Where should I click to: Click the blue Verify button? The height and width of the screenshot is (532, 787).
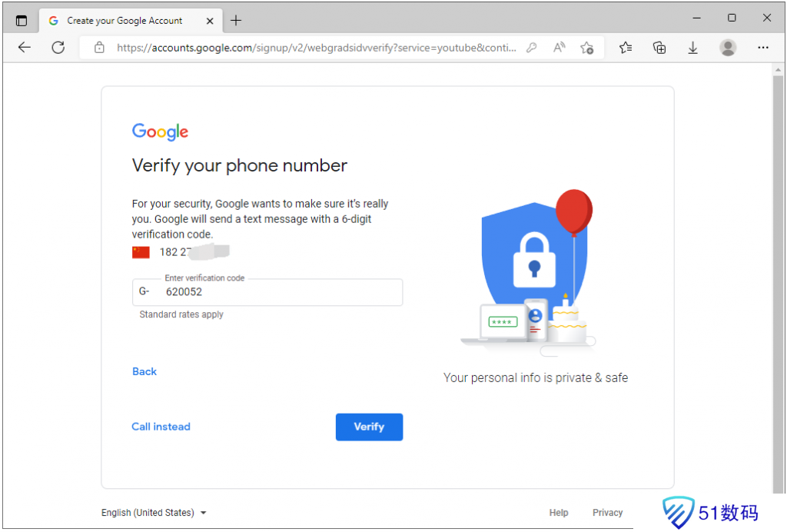point(369,427)
